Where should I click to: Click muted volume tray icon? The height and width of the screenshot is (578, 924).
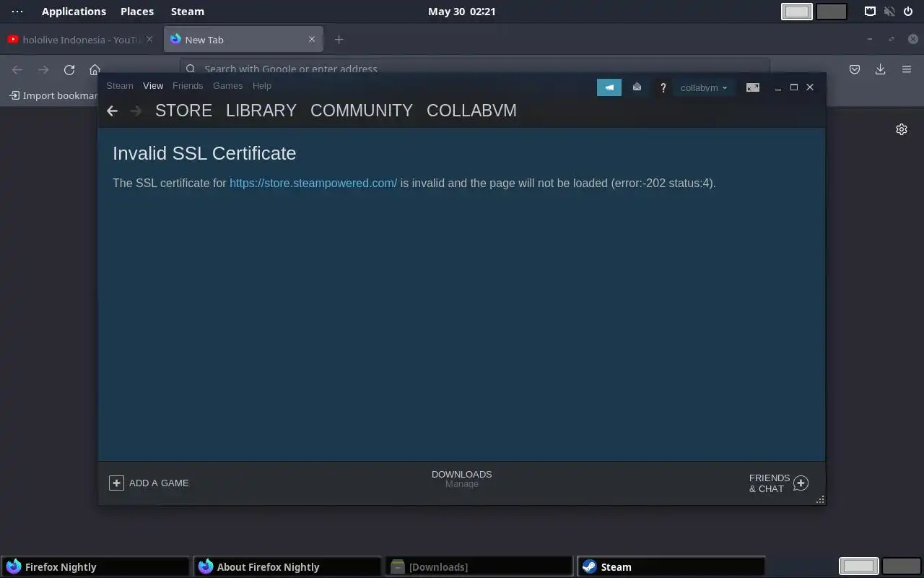[889, 12]
